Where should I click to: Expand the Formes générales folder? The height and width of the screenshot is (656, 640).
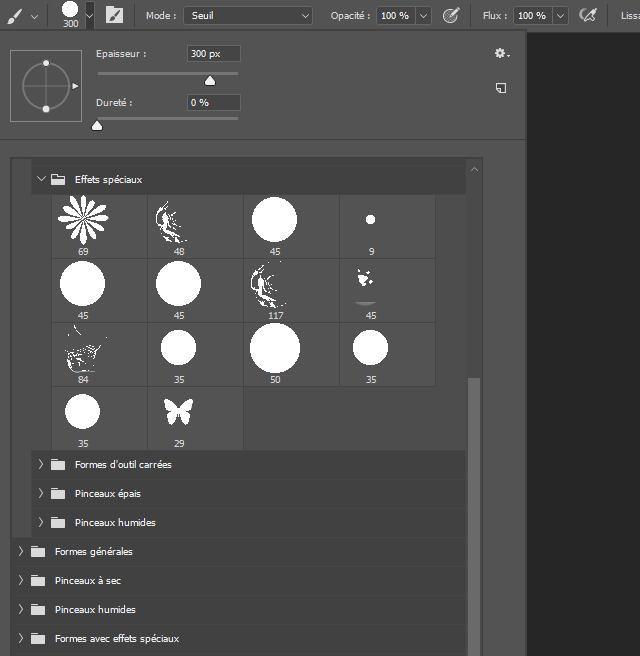click(21, 551)
